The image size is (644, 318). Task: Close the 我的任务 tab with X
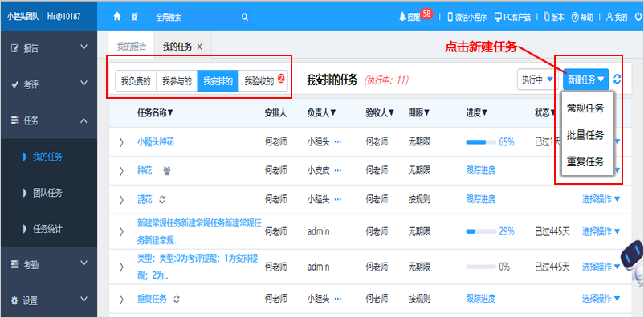coord(200,47)
